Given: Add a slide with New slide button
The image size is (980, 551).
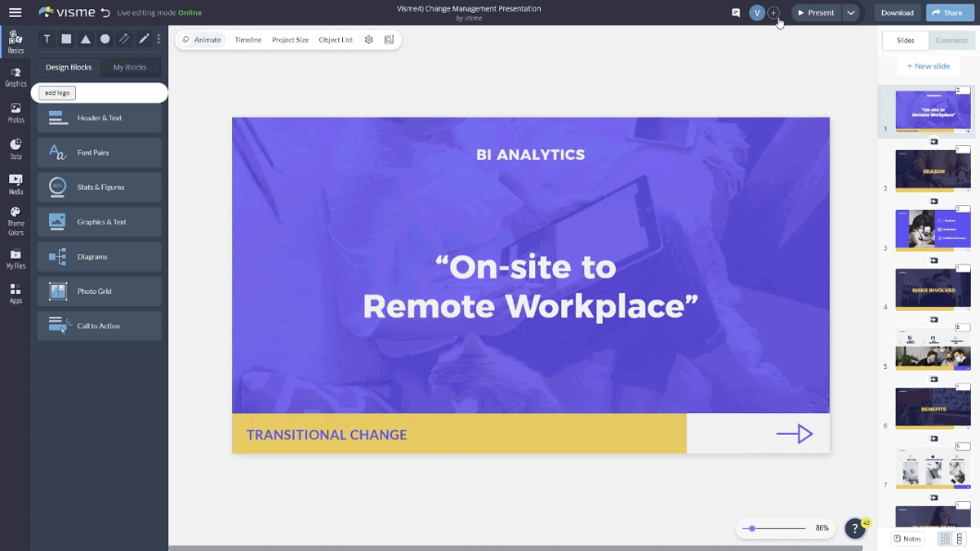Looking at the screenshot, I should [928, 66].
